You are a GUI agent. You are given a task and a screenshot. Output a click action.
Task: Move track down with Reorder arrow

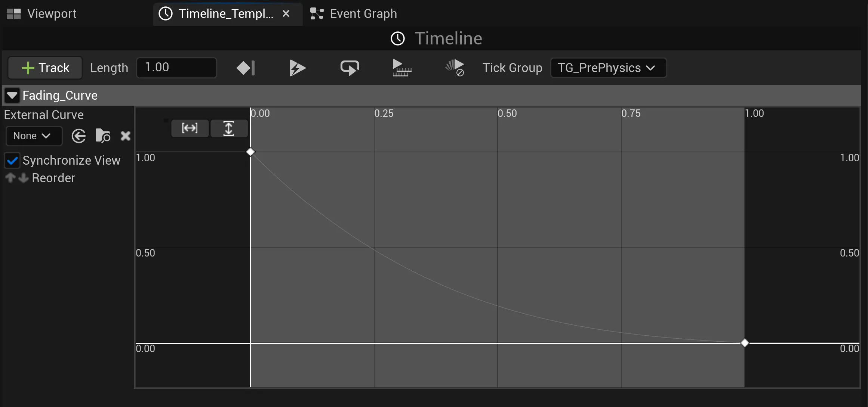click(24, 178)
